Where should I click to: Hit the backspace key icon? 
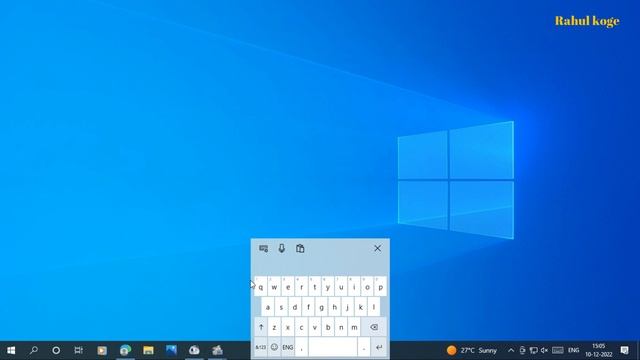374,327
